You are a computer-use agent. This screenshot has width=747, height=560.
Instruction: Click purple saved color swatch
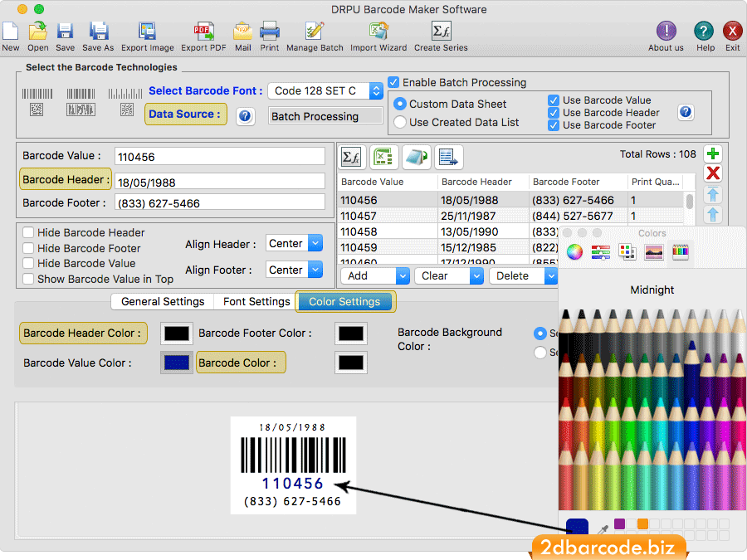(619, 523)
